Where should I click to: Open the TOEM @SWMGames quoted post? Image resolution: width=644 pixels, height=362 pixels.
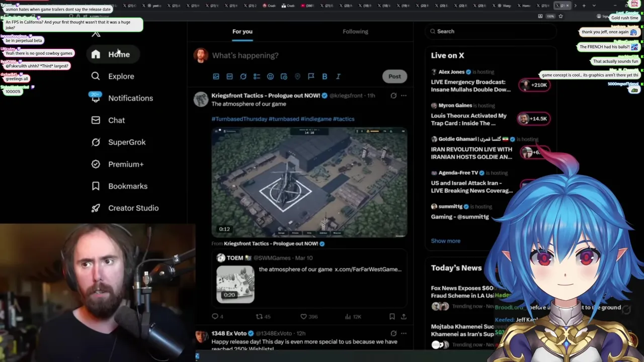coord(309,280)
